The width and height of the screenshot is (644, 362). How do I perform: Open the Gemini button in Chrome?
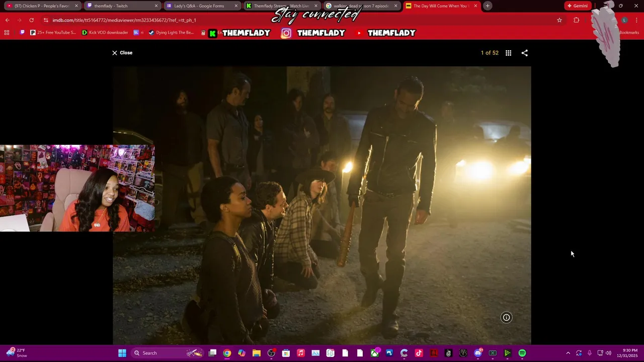click(x=577, y=6)
